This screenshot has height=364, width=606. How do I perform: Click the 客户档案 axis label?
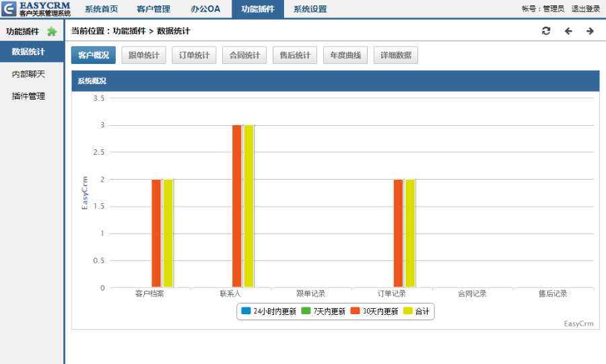pyautogui.click(x=149, y=294)
